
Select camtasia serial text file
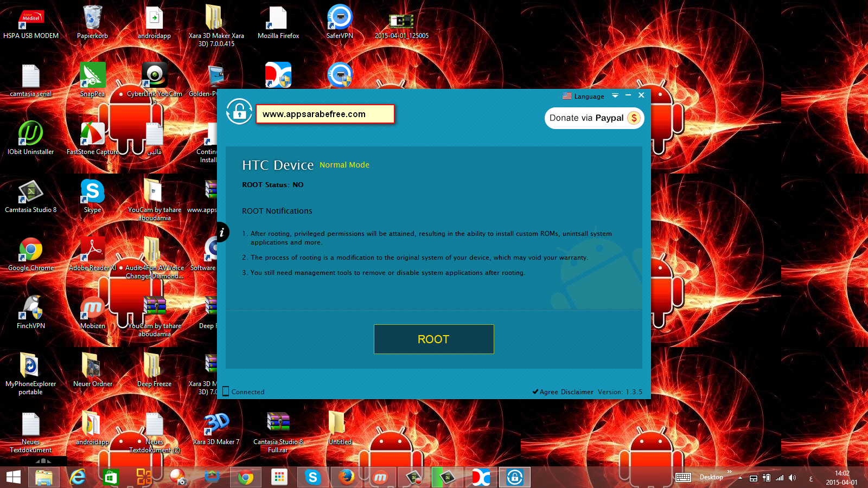click(x=31, y=81)
